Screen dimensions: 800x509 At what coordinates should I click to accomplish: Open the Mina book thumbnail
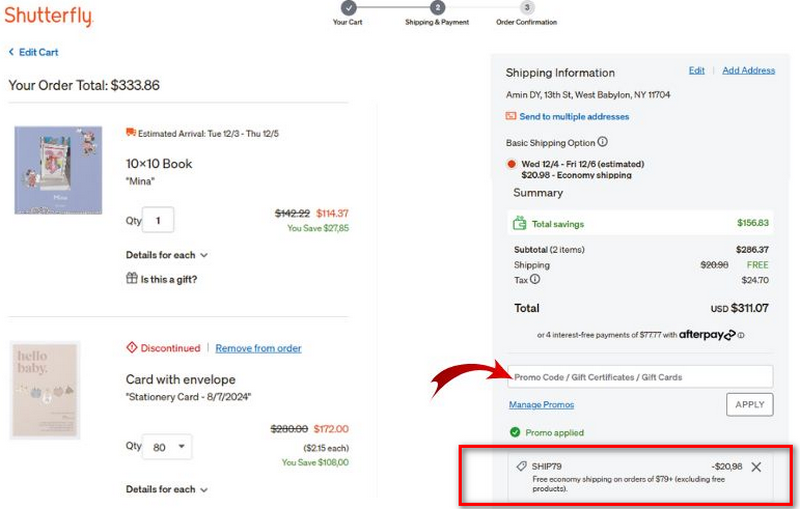point(58,170)
